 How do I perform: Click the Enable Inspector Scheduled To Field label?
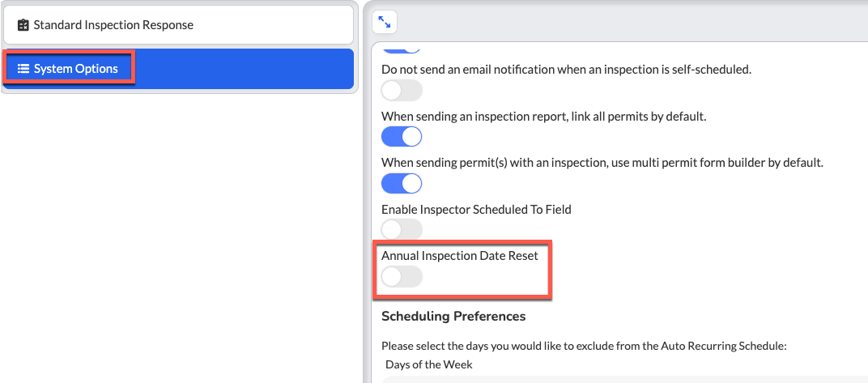476,210
